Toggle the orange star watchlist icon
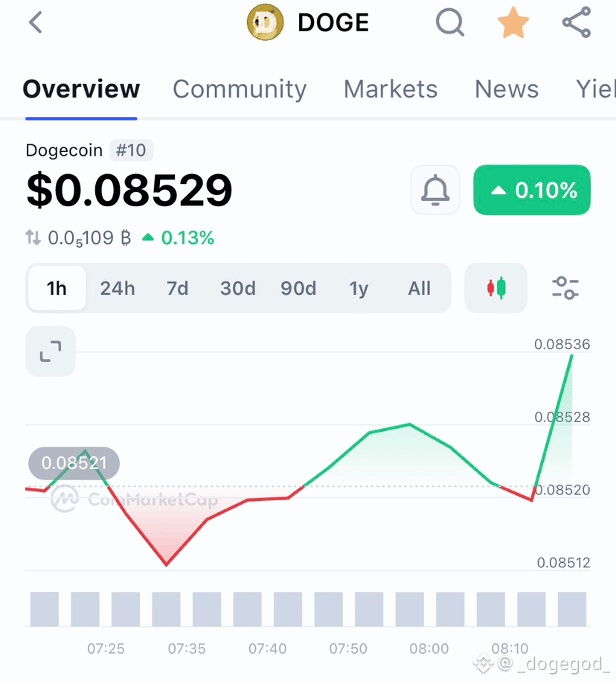This screenshot has height=682, width=616. 513,22
